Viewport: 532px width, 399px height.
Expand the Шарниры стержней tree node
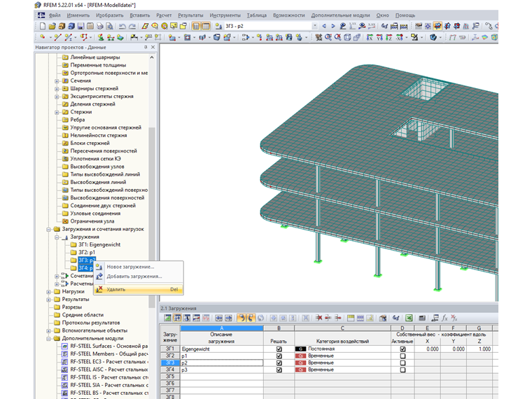point(57,89)
